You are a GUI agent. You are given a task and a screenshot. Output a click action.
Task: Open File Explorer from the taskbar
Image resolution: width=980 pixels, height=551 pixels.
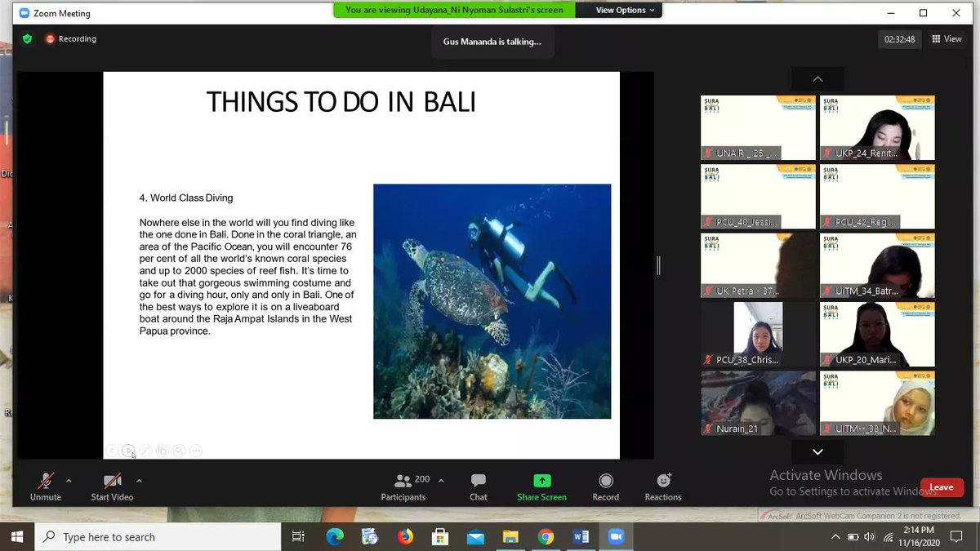tap(510, 536)
